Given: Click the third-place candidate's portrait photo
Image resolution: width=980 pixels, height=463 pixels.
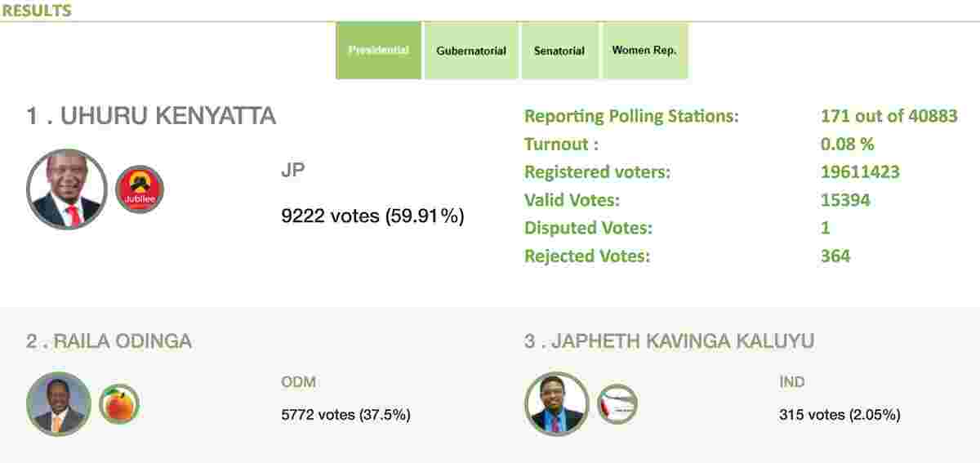Looking at the screenshot, I should point(557,404).
